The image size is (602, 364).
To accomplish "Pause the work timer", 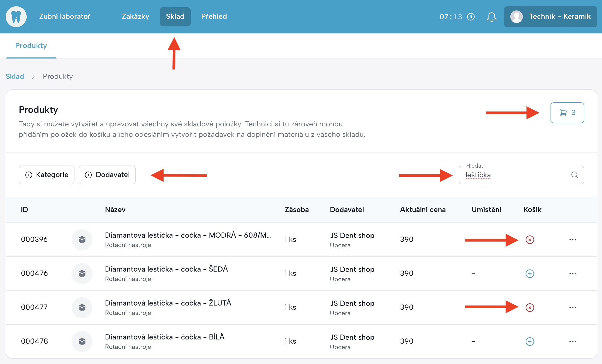I will point(471,17).
